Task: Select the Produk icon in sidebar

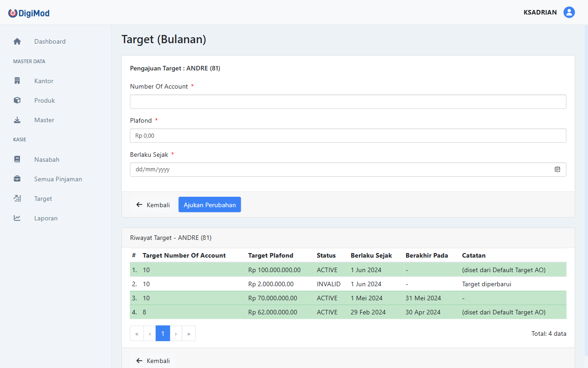Action: tap(17, 100)
